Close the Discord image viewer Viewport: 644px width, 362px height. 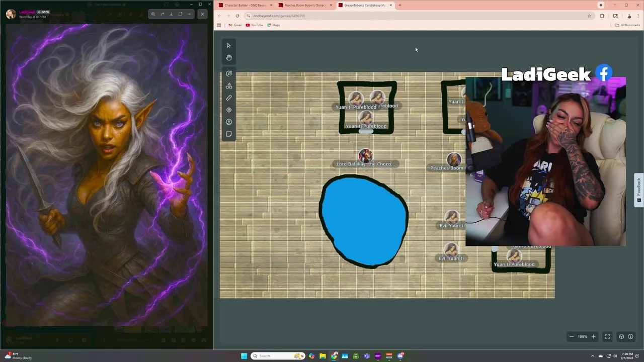click(x=202, y=14)
